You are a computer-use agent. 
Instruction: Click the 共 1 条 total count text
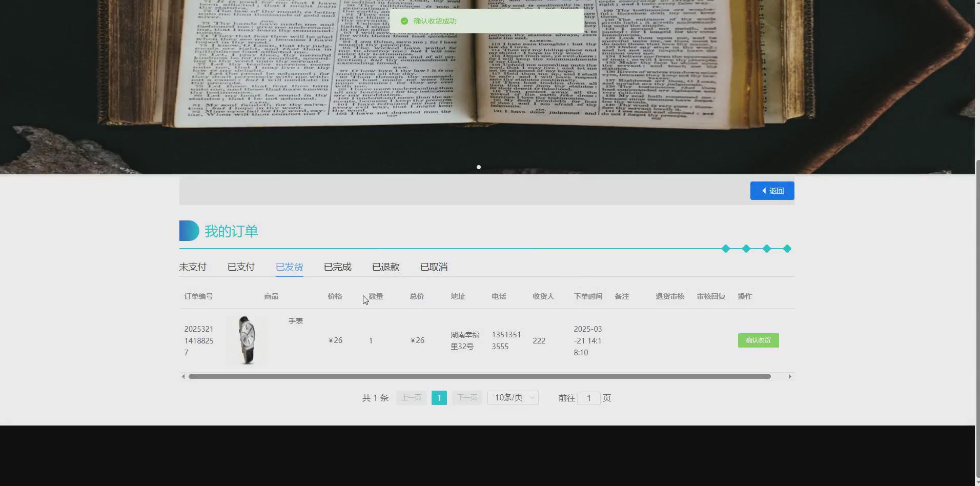[x=375, y=398]
